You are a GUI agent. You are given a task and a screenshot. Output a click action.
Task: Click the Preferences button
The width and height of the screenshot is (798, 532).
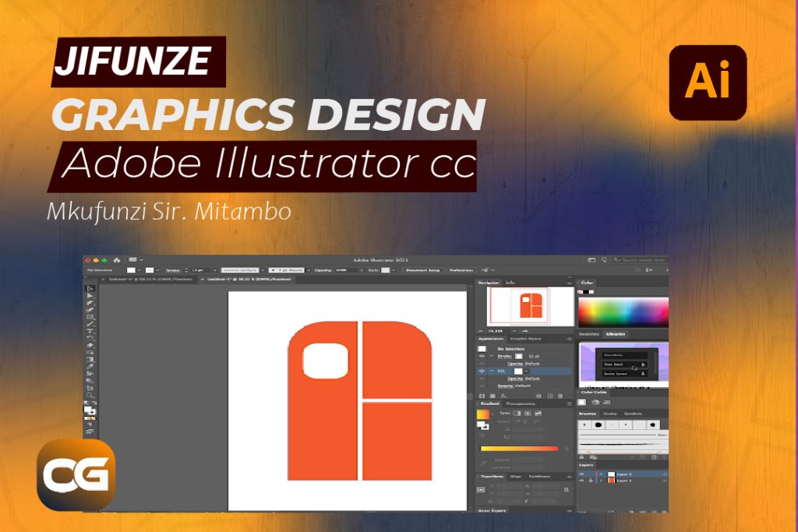(x=461, y=270)
